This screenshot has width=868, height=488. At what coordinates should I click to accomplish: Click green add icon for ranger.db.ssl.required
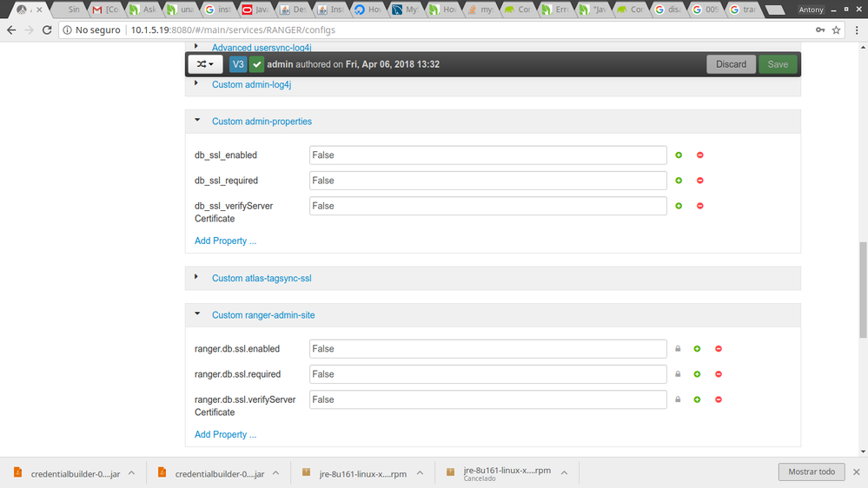[697, 374]
